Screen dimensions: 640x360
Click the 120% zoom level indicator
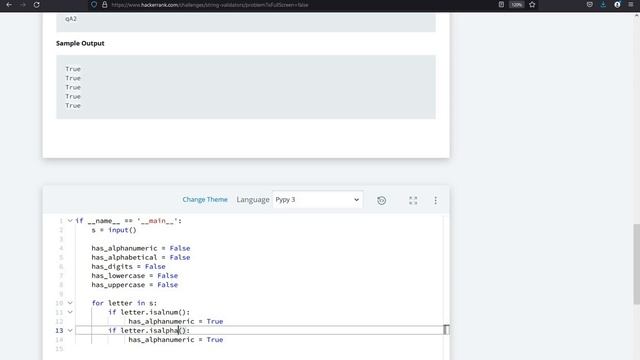[x=517, y=5]
